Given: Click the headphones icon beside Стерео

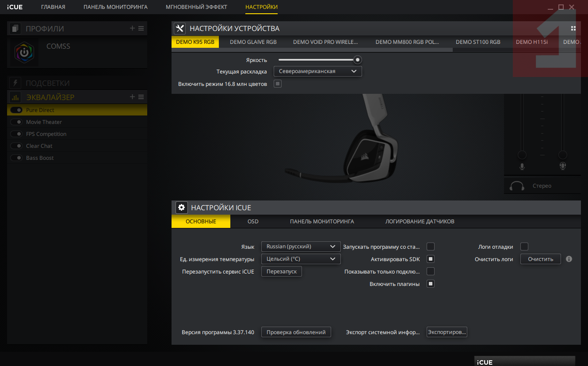Looking at the screenshot, I should tap(517, 186).
